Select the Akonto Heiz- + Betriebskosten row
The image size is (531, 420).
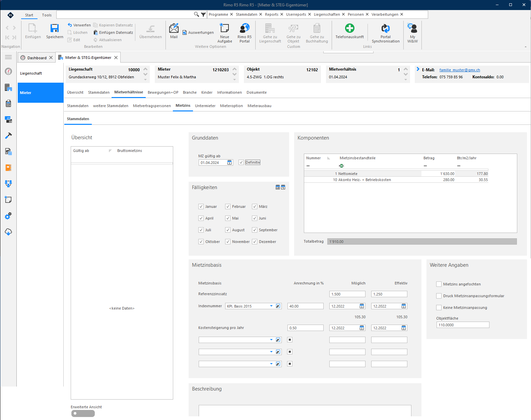[x=396, y=180]
